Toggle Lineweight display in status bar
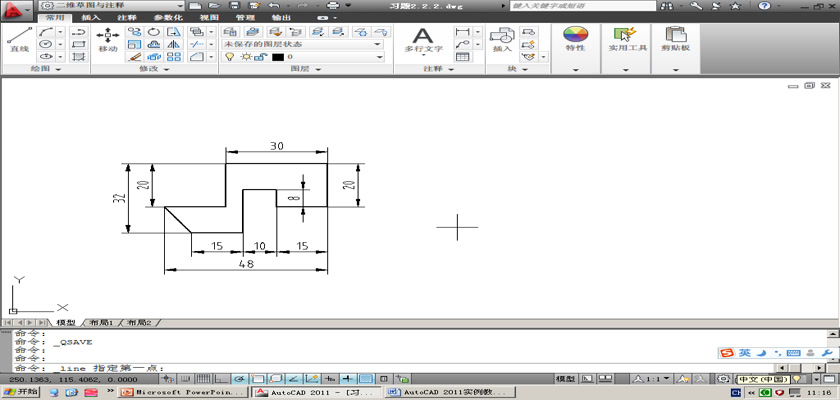The width and height of the screenshot is (840, 400). (x=348, y=379)
